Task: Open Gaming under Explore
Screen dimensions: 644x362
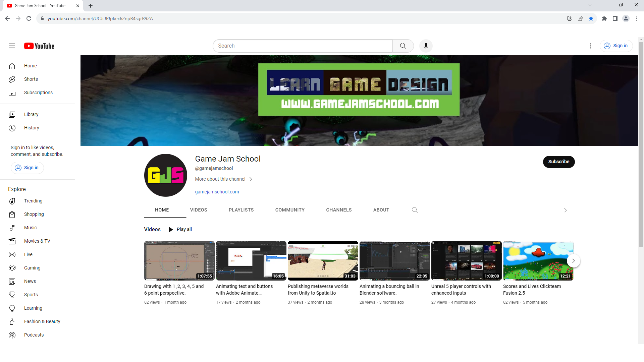Action: 38,268
